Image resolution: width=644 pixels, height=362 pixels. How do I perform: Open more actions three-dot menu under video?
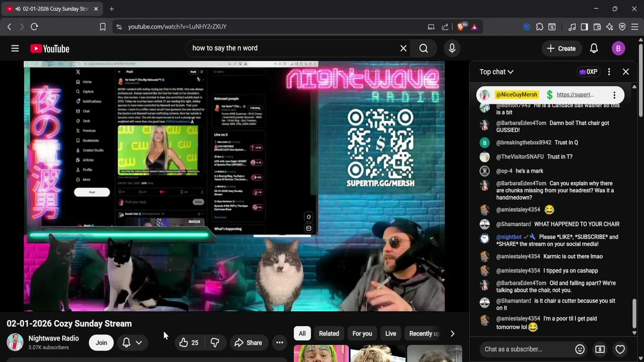[280, 343]
